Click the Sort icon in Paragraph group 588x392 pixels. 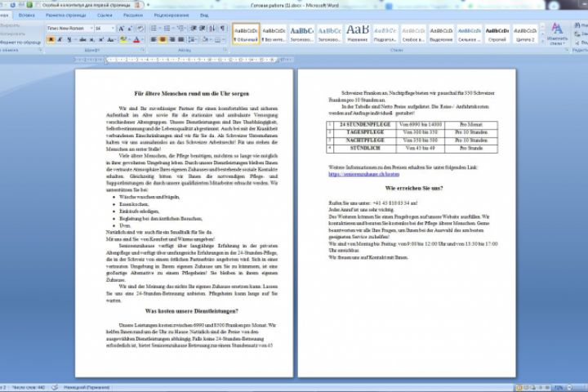[x=212, y=29]
